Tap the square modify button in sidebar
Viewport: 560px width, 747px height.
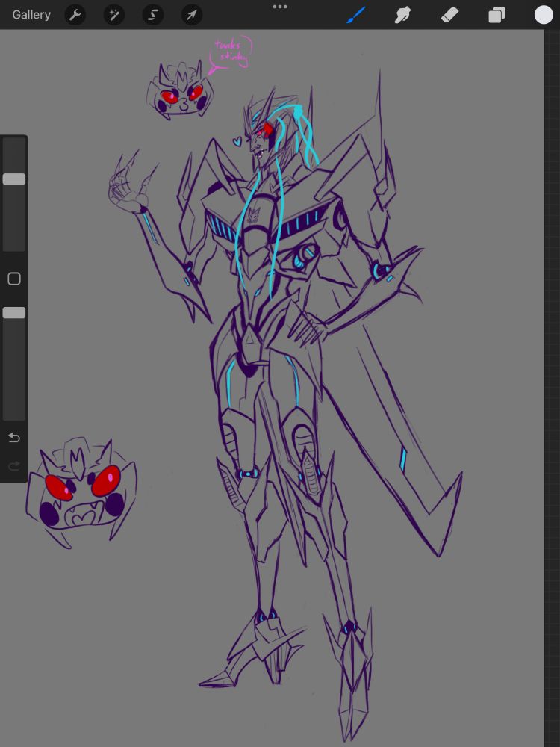click(x=14, y=279)
